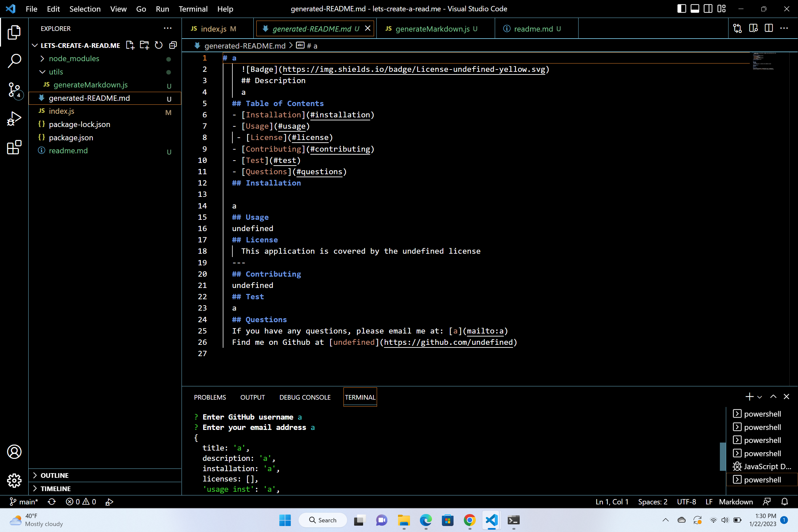Maximize the terminal panel with the chevron
The image size is (798, 532).
773,396
